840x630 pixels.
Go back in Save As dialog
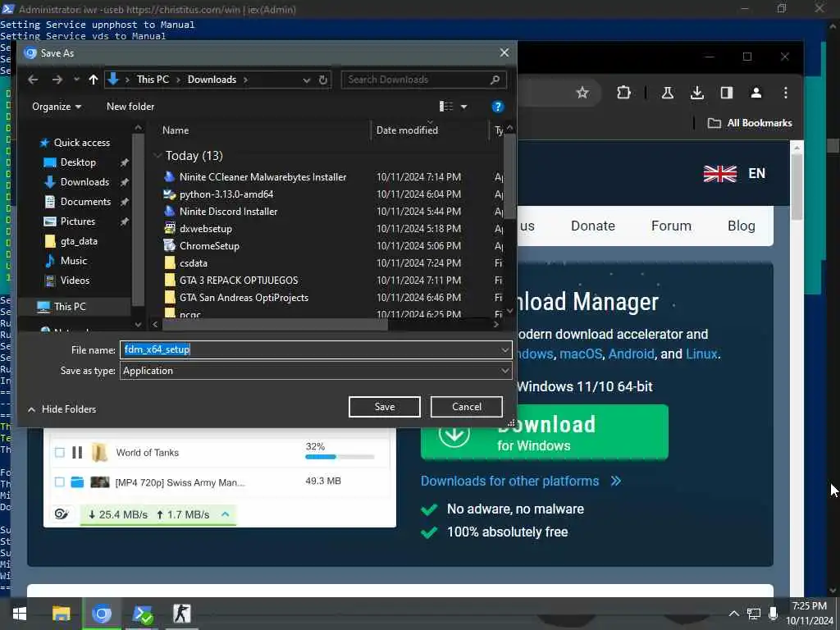pos(33,80)
